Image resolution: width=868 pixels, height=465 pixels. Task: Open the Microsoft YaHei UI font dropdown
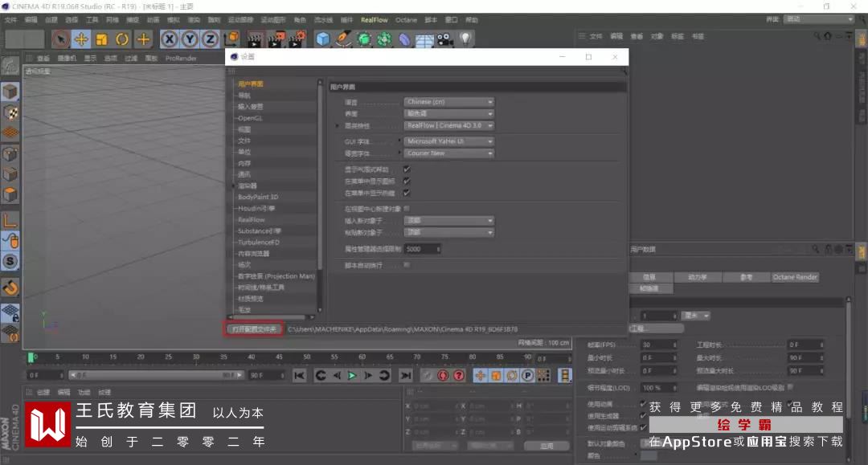449,141
